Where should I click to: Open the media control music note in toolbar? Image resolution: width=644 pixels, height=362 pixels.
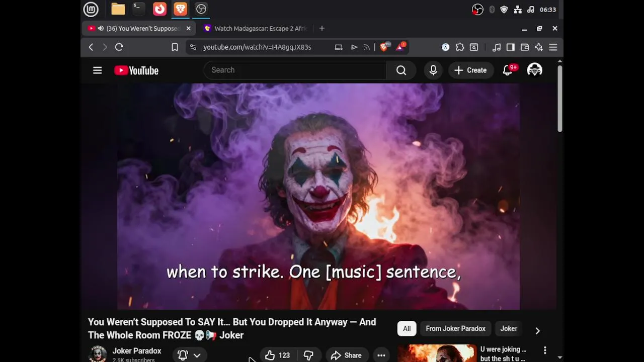497,47
